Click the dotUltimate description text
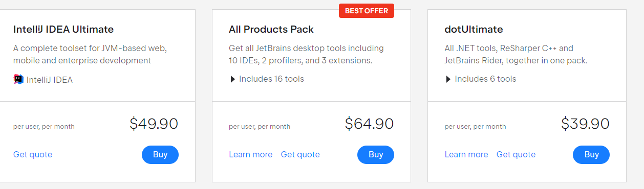The image size is (644, 189). tap(516, 54)
